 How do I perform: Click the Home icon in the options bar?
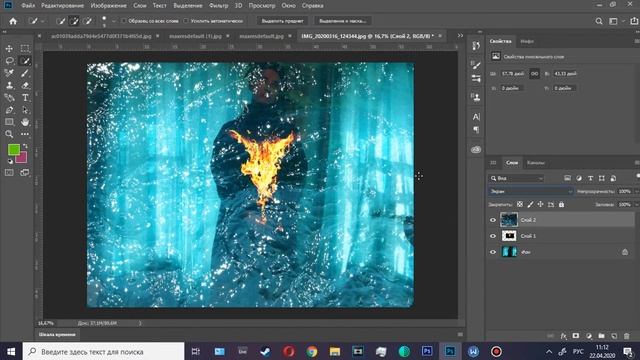[x=13, y=21]
